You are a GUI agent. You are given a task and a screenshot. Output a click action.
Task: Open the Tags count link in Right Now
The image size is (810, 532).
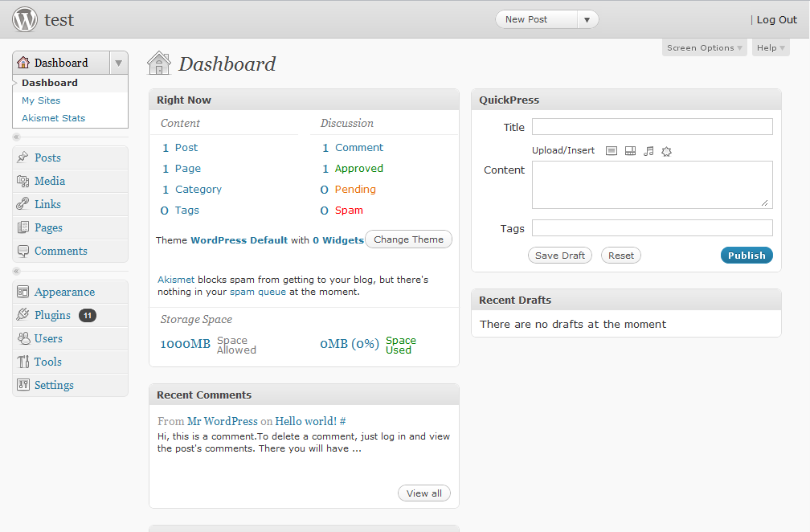coord(187,211)
